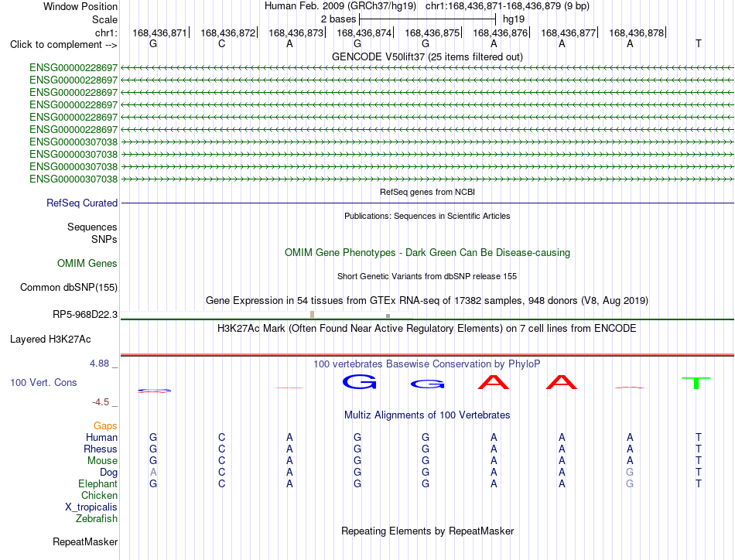The image size is (735, 560).
Task: Click the RP5-968D22.3 GTEx item label
Action: coord(85,315)
